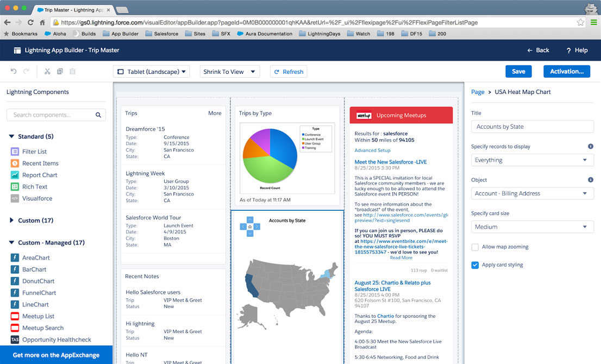Viewport: 601px width, 364px height.
Task: Expand the Custom (17) section
Action: [x=11, y=221]
